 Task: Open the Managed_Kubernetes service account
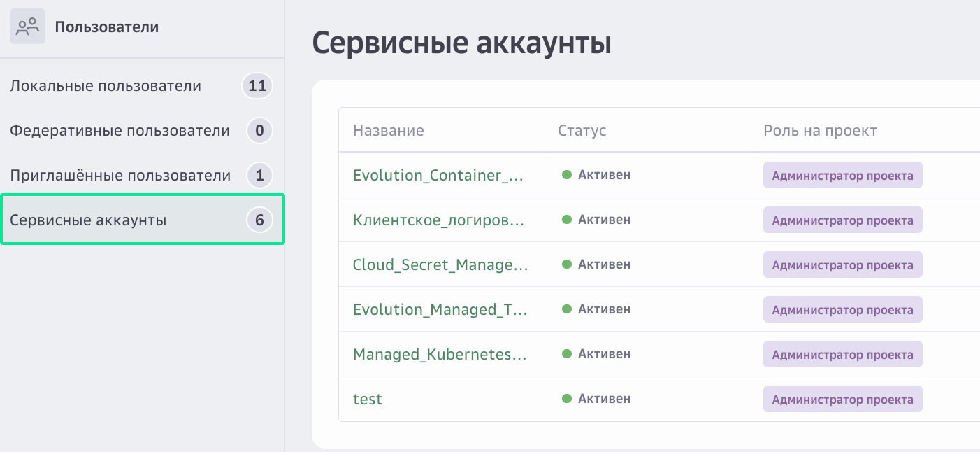tap(441, 354)
